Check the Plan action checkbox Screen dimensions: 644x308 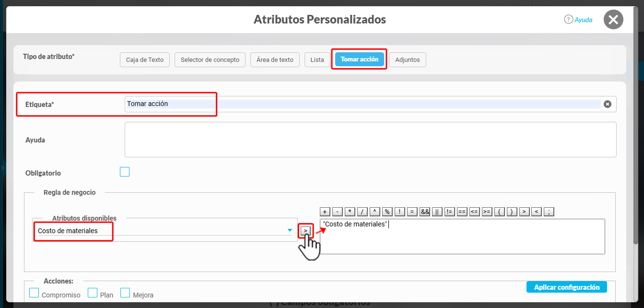pos(93,293)
